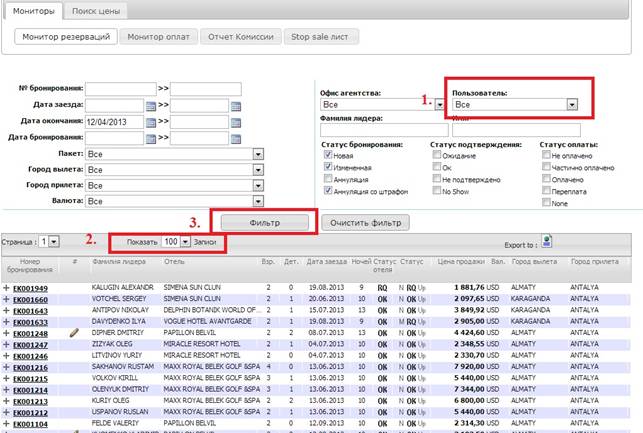Viewport: 643px width, 433px height.
Task: Open the Пользователь dropdown
Action: pos(515,105)
